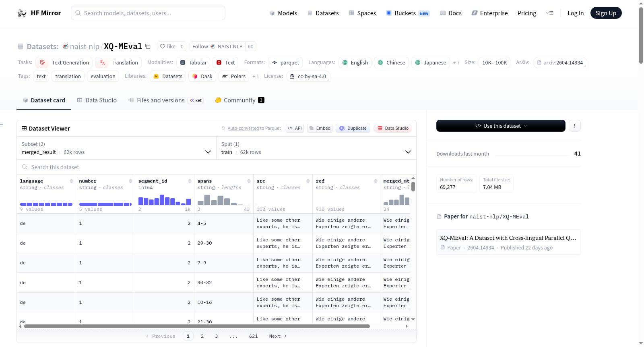Open the Pricing page
Viewport: 644px width, 347px height.
(527, 13)
